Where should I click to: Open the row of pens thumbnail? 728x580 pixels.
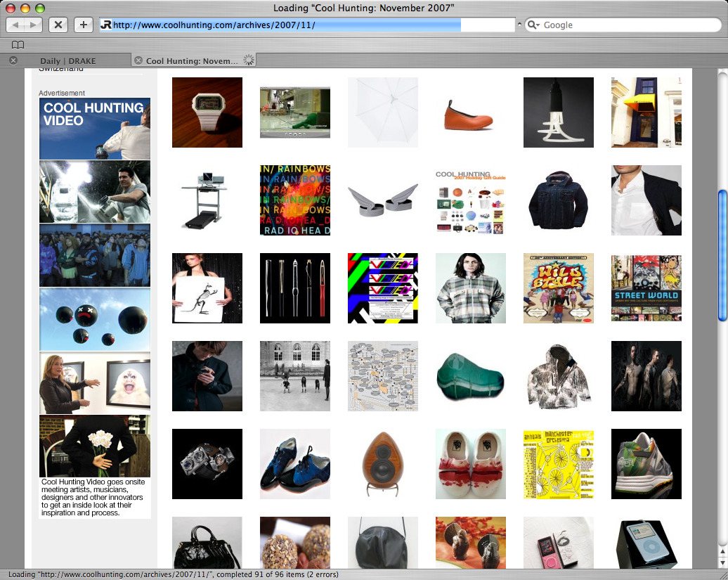(295, 288)
